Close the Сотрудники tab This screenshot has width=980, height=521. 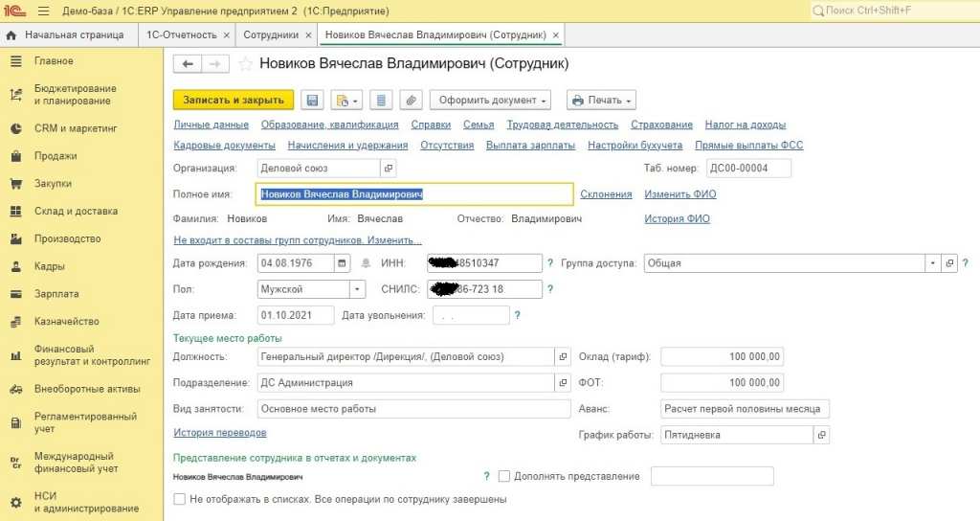click(308, 35)
